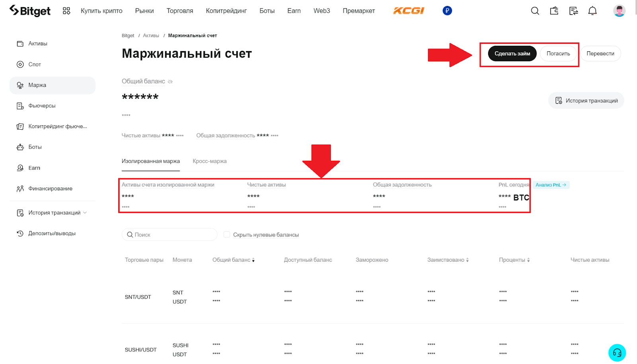The height and width of the screenshot is (364, 637).
Task: Click the Earn sidebar icon
Action: [20, 168]
